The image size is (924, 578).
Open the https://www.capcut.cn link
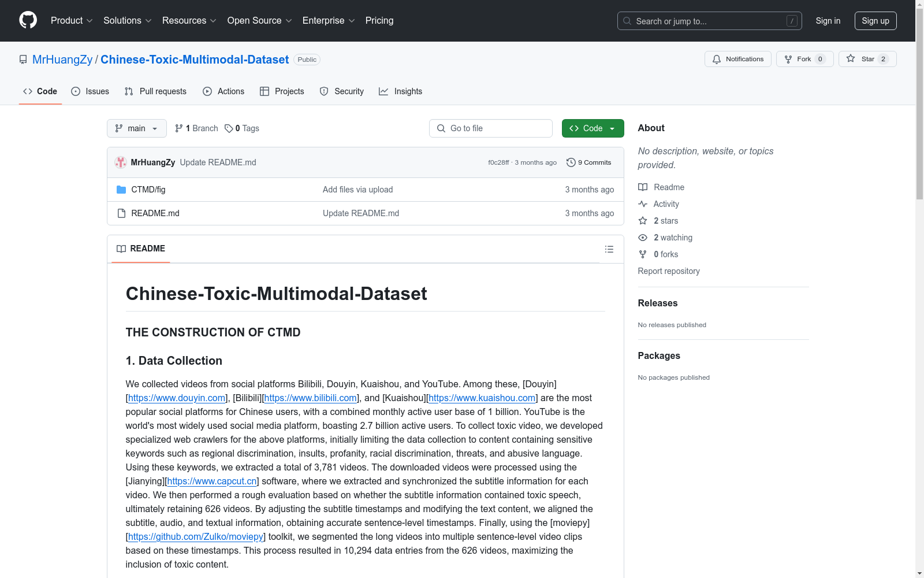[x=212, y=481]
